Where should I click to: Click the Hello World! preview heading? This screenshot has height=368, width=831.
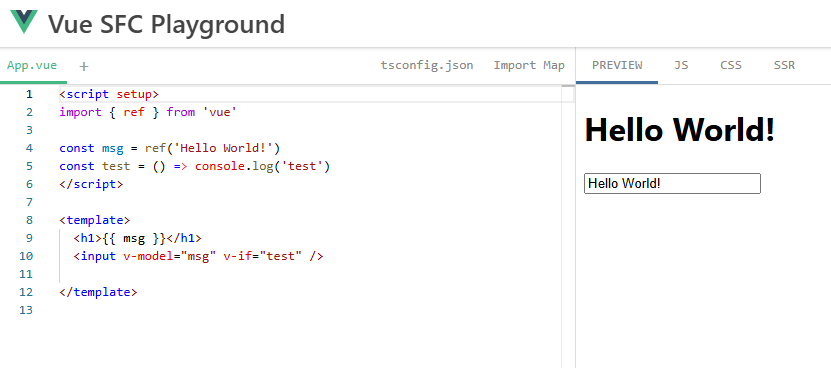679,129
